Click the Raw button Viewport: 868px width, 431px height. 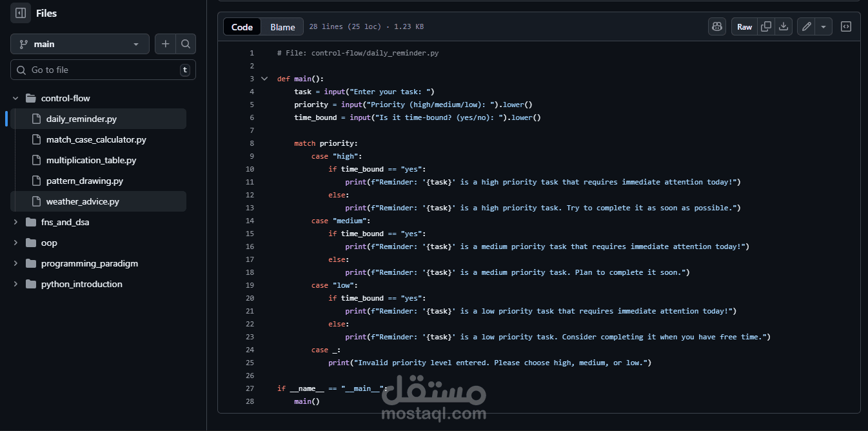tap(744, 26)
